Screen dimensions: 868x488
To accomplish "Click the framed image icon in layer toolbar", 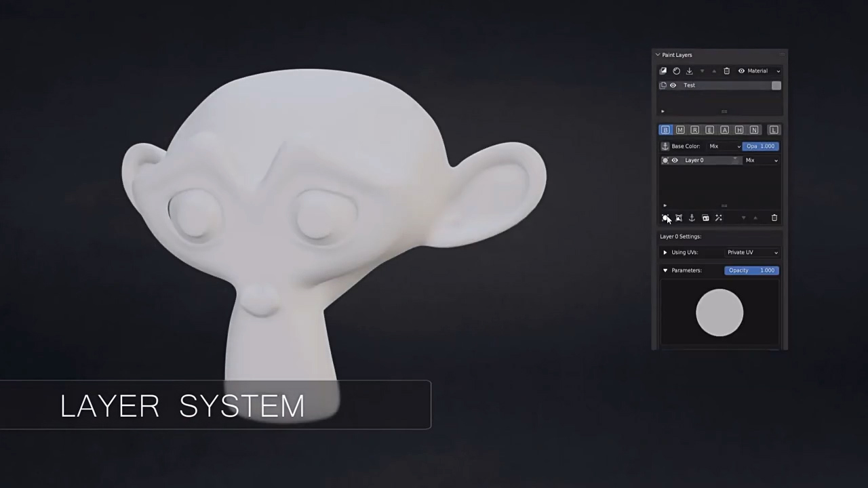I will [679, 218].
